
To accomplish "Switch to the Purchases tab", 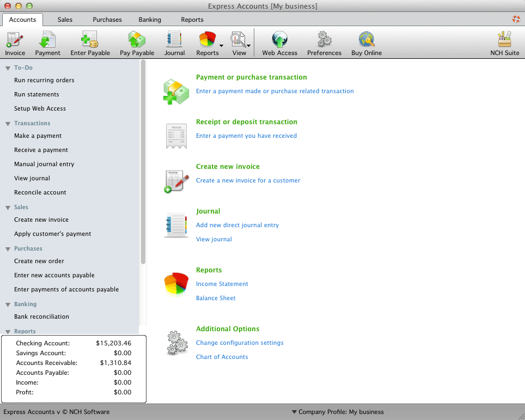I will click(x=107, y=20).
